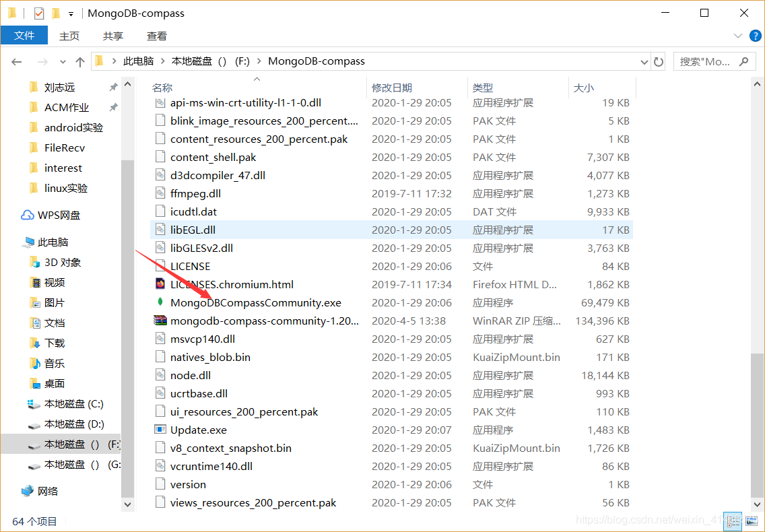The width and height of the screenshot is (765, 532).
Task: Go back with the left arrow button
Action: tap(17, 61)
